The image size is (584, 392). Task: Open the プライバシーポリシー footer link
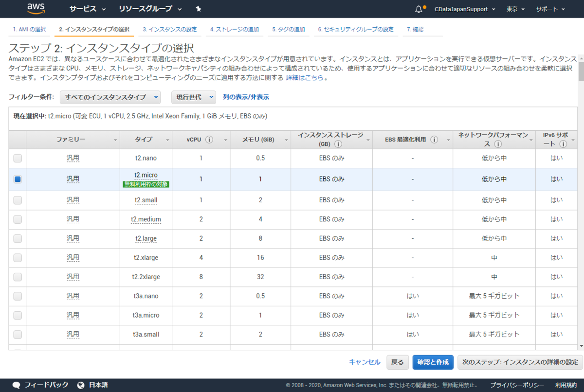(x=517, y=385)
